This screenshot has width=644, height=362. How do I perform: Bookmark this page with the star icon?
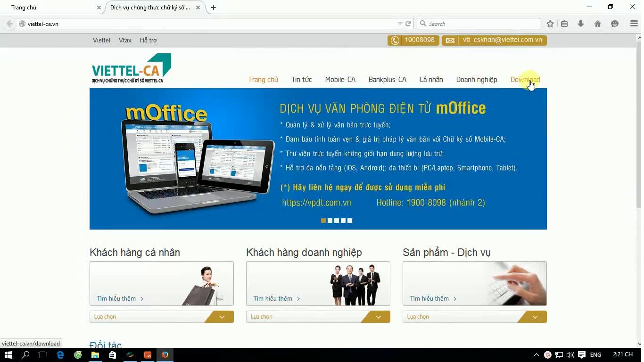coord(550,24)
